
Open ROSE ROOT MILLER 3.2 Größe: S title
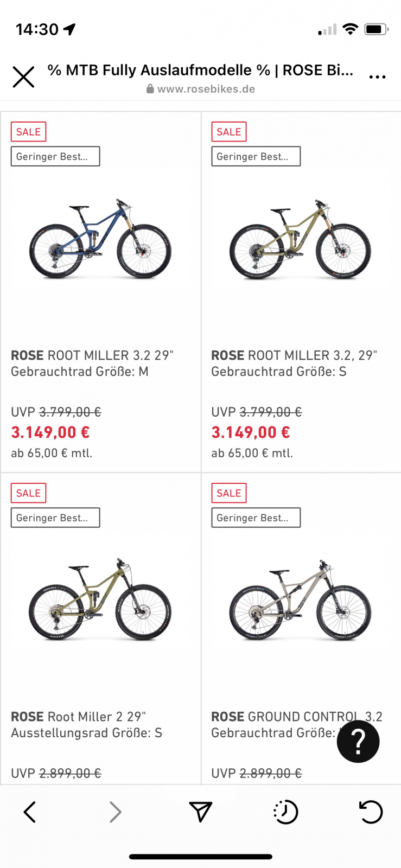(294, 363)
